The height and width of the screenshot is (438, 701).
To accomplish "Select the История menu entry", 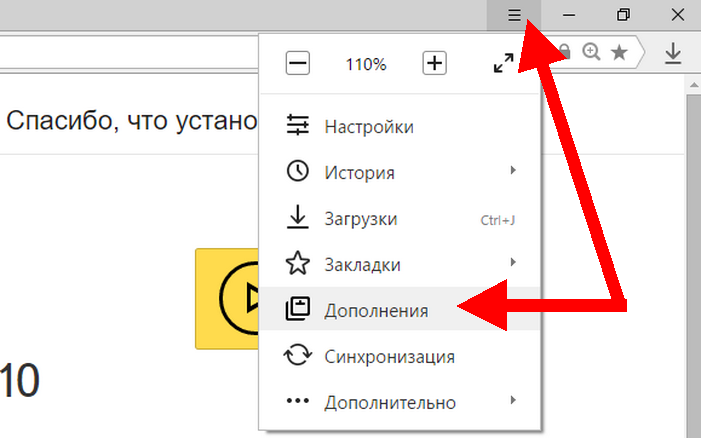I will tap(358, 173).
